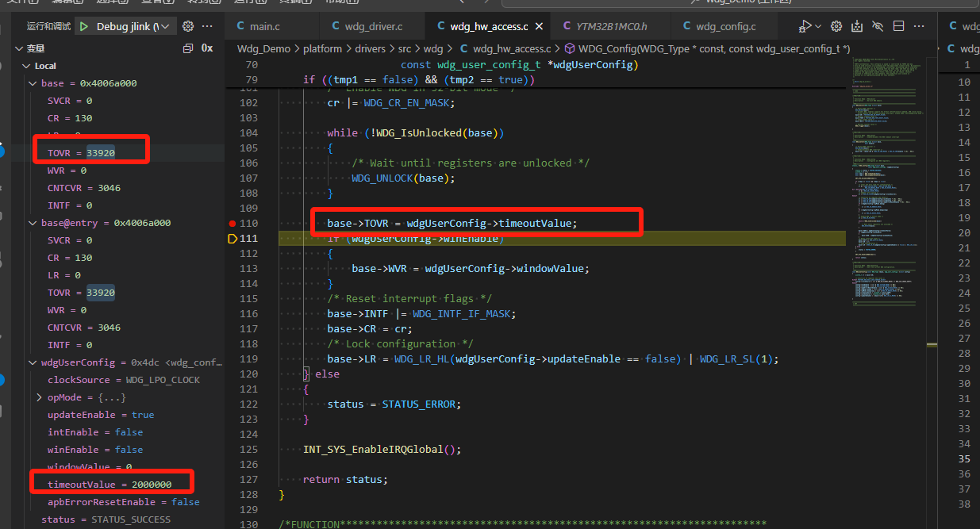
Task: Click the INT_SYS_EnableIRQGlobal(); line
Action: pyautogui.click(x=382, y=450)
